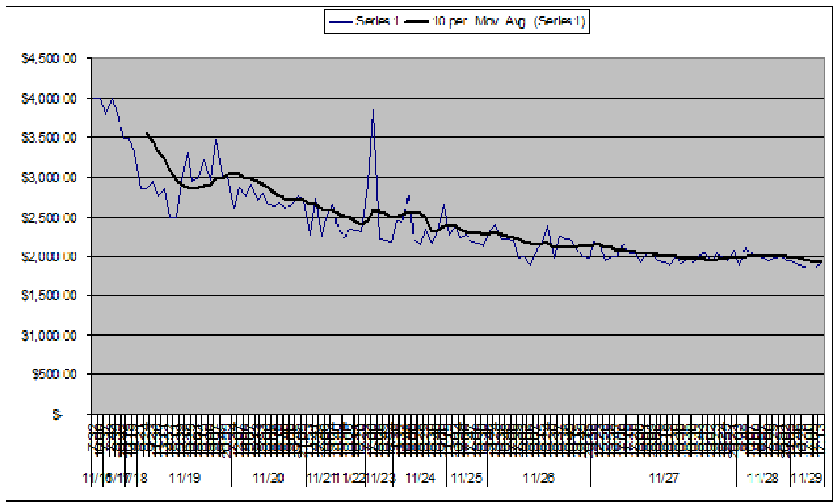Click the 11/19 date label

(x=185, y=478)
